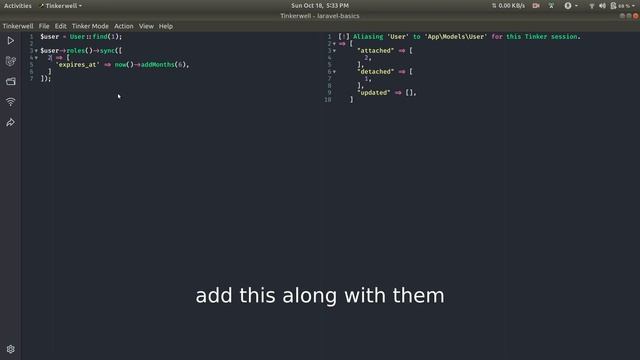Image resolution: width=640 pixels, height=360 pixels.
Task: Collapse code fold arrow at editor line 3
Action: (x=36, y=51)
